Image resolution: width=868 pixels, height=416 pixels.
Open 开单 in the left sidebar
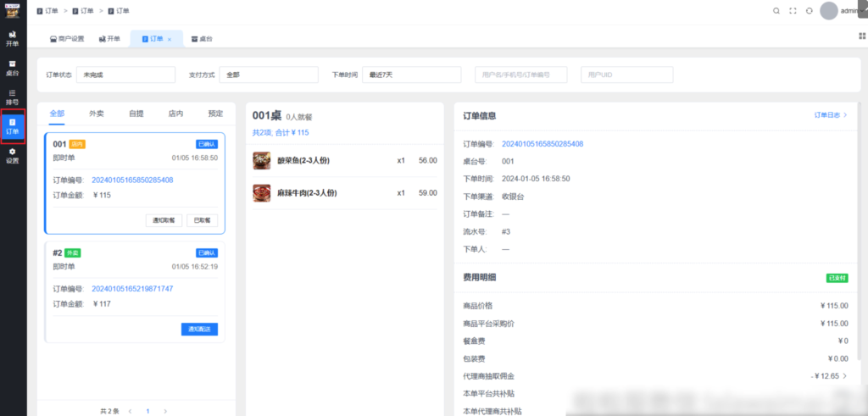click(12, 38)
